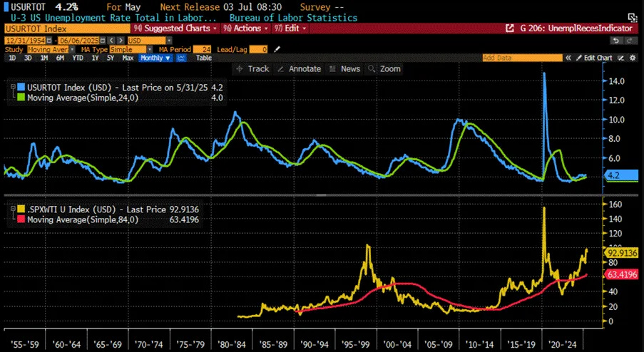Click the pop-out window icon at top right

click(x=633, y=17)
